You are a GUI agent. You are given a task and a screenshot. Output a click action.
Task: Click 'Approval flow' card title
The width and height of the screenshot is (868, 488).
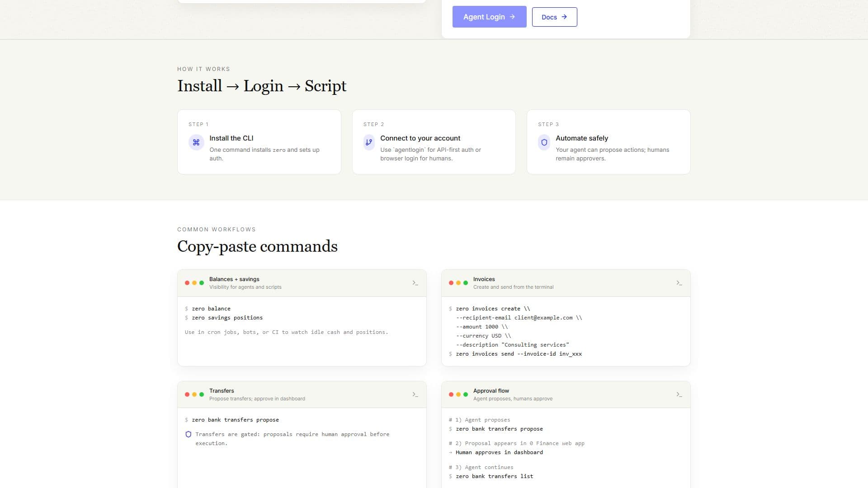[x=491, y=391]
